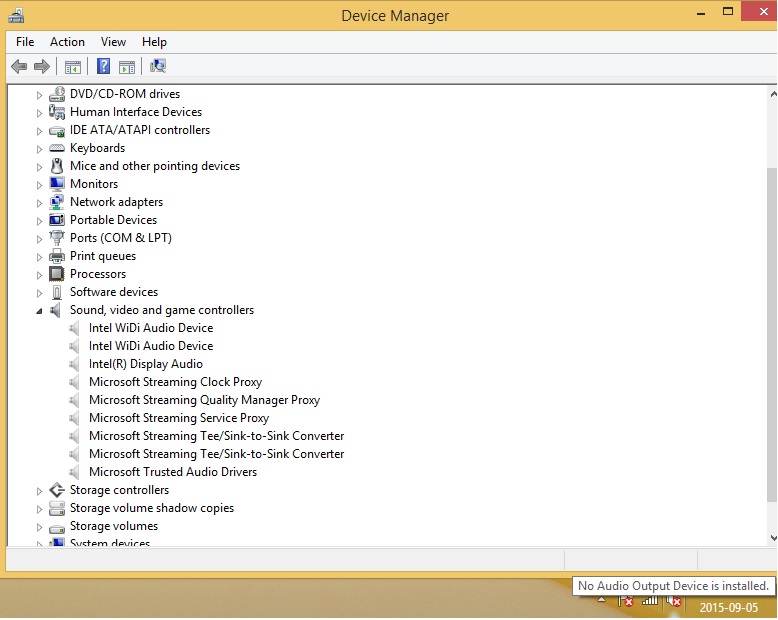Click the scrollbar up arrow
Screen dimensions: 778x620
click(773, 93)
